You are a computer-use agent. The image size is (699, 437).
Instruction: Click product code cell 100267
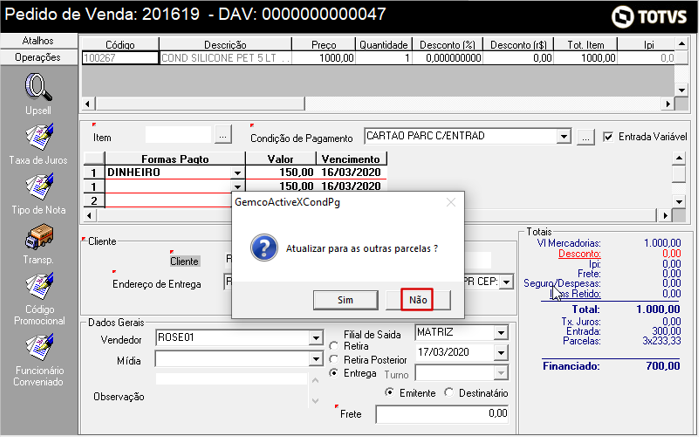120,58
